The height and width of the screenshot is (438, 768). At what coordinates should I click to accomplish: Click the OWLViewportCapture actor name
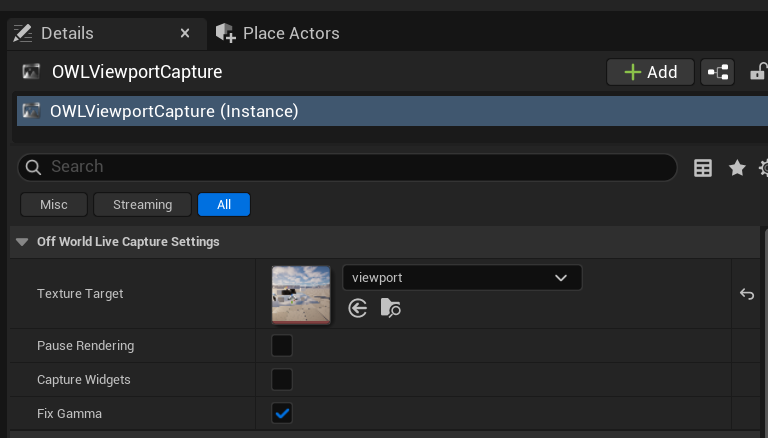pyautogui.click(x=137, y=72)
